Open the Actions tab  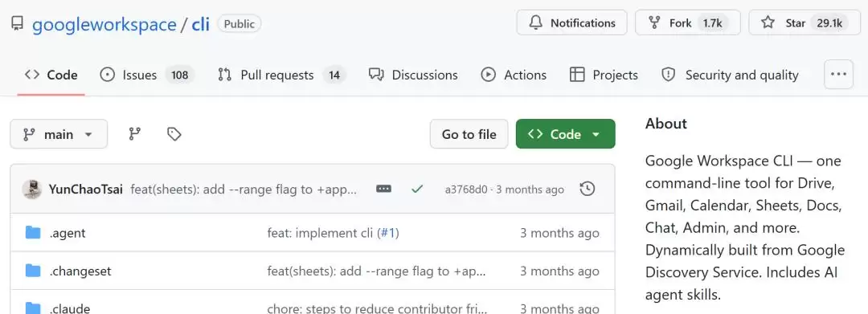pos(514,75)
